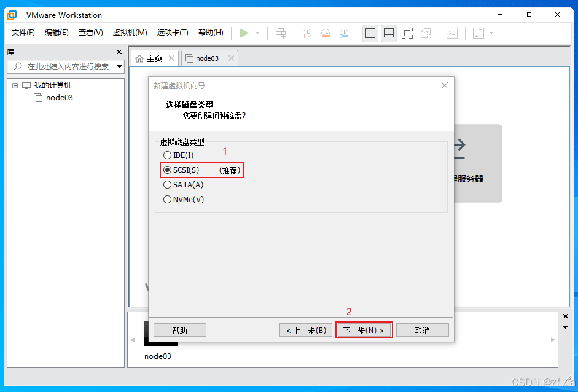Open the library search filter dropdown arrow
The image size is (578, 392).
119,67
